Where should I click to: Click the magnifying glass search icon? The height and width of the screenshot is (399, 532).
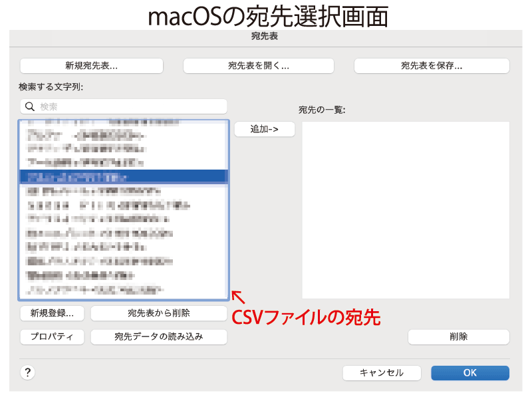(30, 106)
